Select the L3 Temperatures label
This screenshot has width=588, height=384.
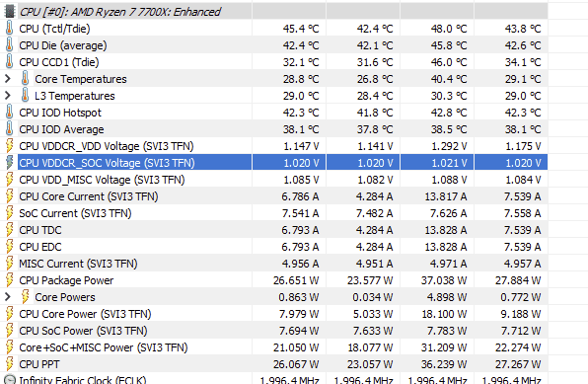(75, 96)
